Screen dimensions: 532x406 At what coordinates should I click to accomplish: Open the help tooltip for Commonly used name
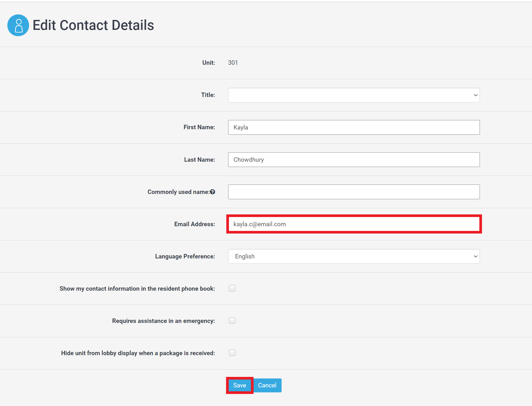(212, 192)
